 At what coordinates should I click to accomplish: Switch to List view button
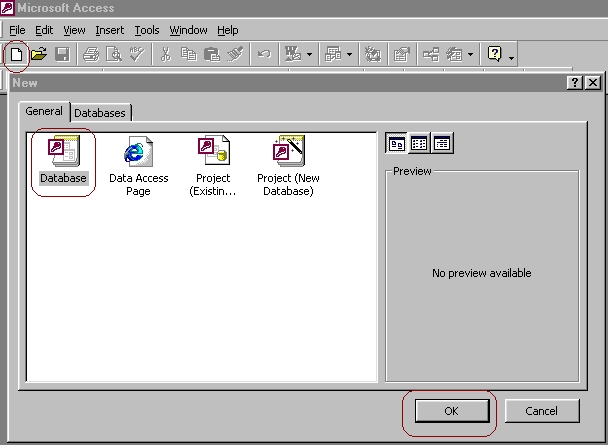(x=419, y=143)
